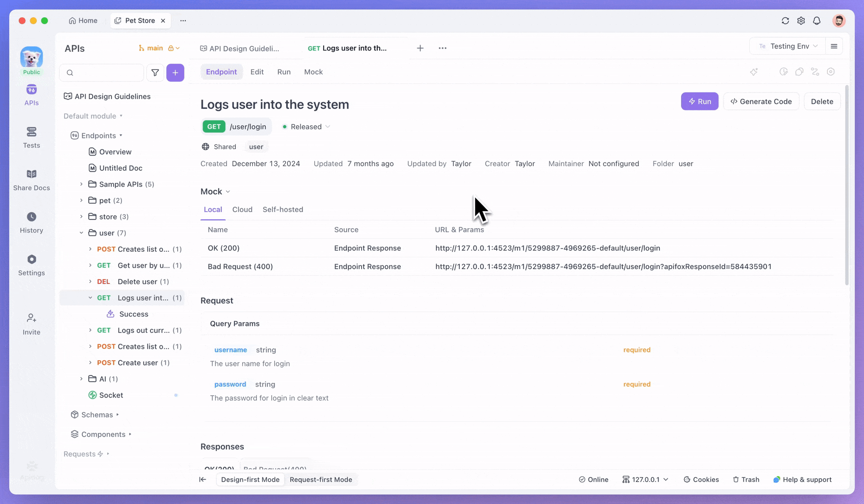Select the Mock tab in top bar
This screenshot has height=504, width=864.
(x=313, y=72)
